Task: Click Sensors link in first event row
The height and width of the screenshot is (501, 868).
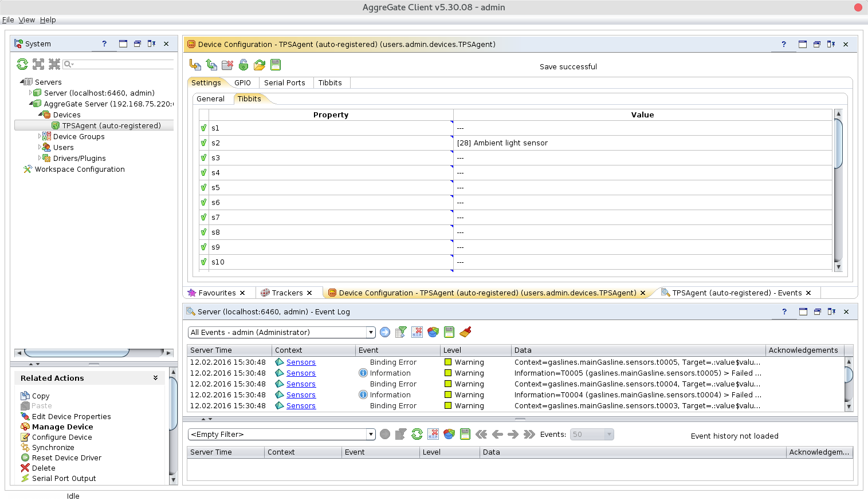Action: (301, 362)
